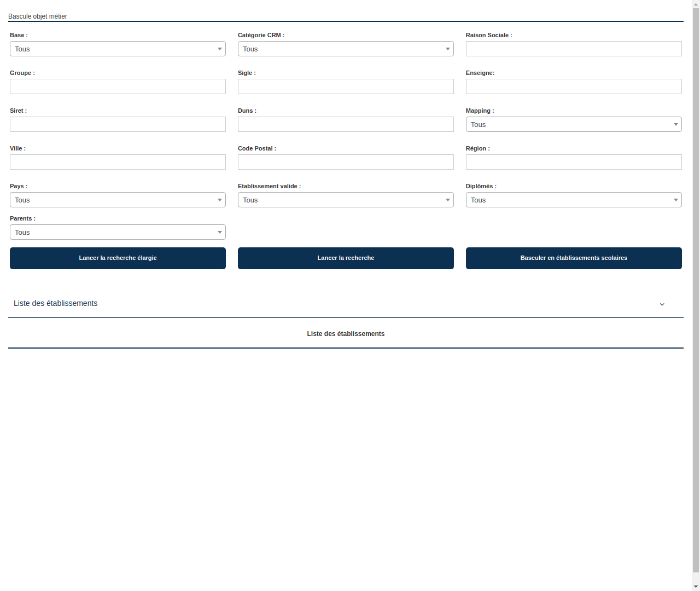The height and width of the screenshot is (591, 700).
Task: Open the Catégorie CRM dropdown
Action: click(x=346, y=49)
